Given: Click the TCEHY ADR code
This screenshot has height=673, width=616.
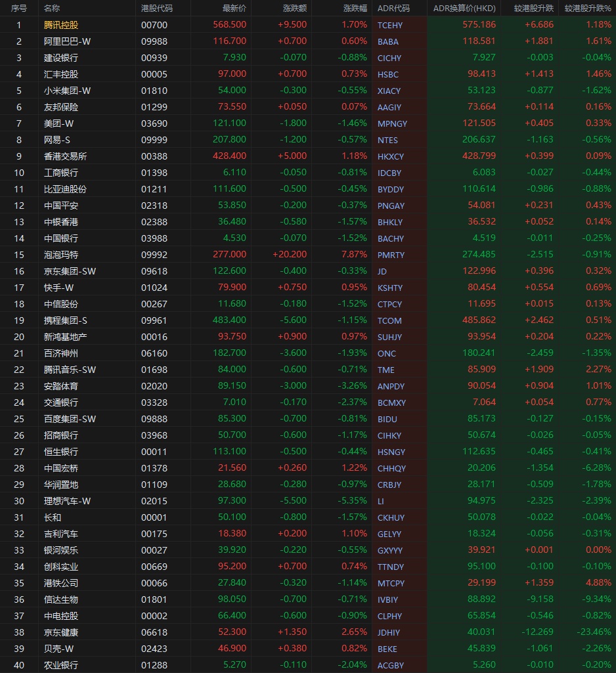Looking at the screenshot, I should pyautogui.click(x=390, y=25).
